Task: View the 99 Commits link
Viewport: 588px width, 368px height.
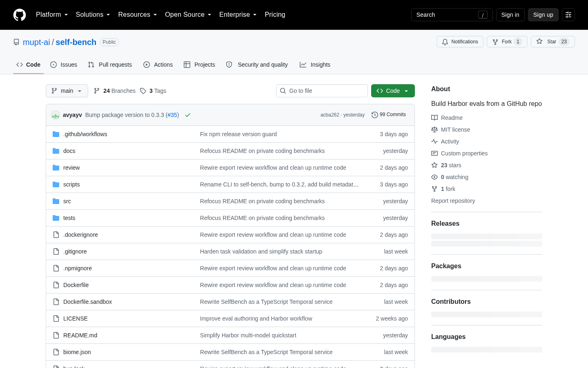Action: (389, 115)
